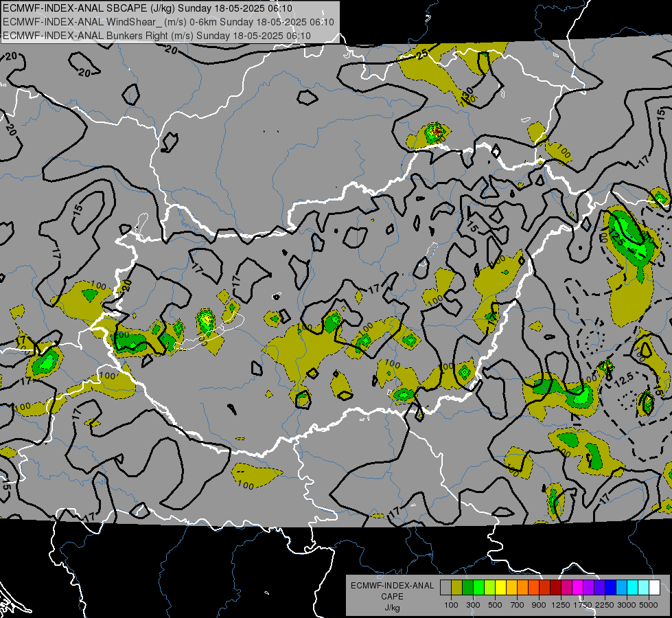The image size is (672, 618).
Task: Click the SBCAPE title line at top
Action: tap(148, 8)
